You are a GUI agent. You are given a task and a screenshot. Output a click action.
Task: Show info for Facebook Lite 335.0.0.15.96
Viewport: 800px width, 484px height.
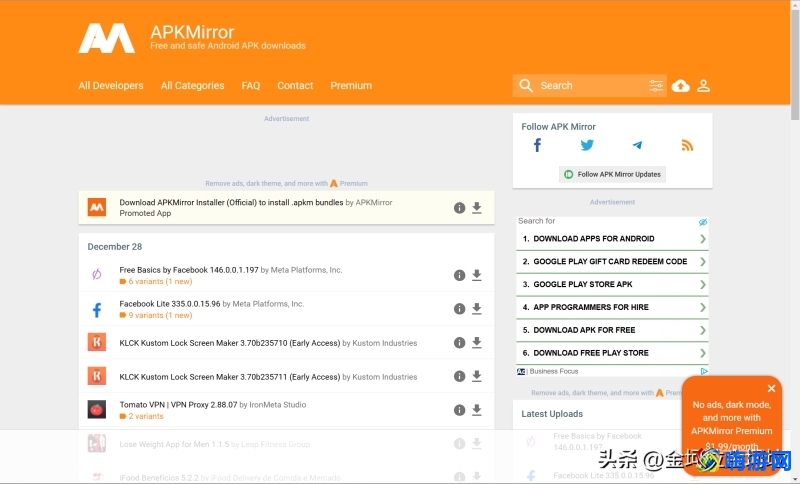pos(459,309)
